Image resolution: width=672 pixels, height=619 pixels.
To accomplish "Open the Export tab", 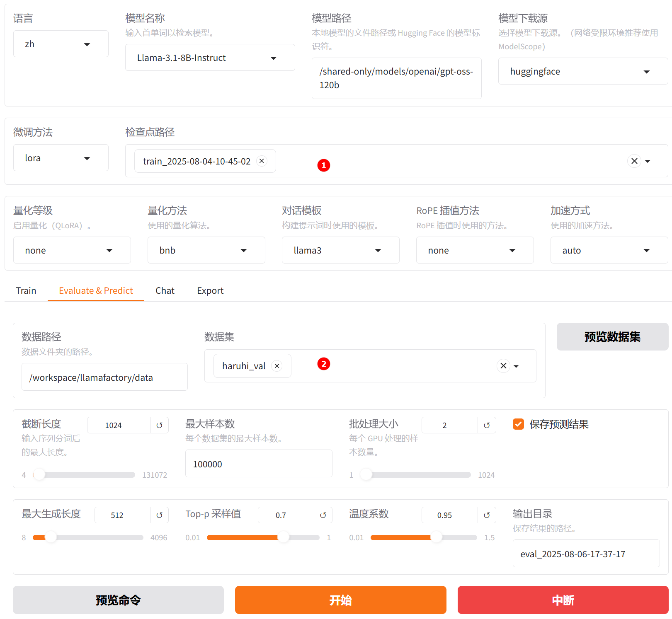I will point(210,290).
